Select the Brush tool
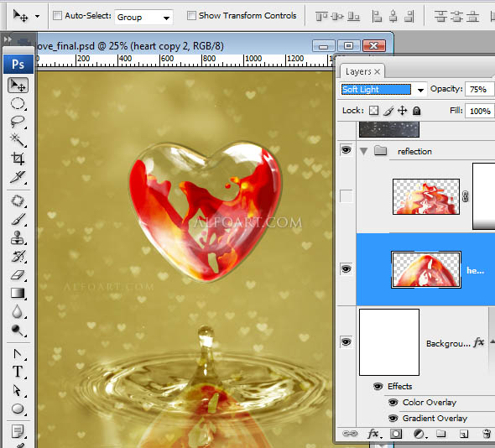The image size is (495, 448). [18, 220]
